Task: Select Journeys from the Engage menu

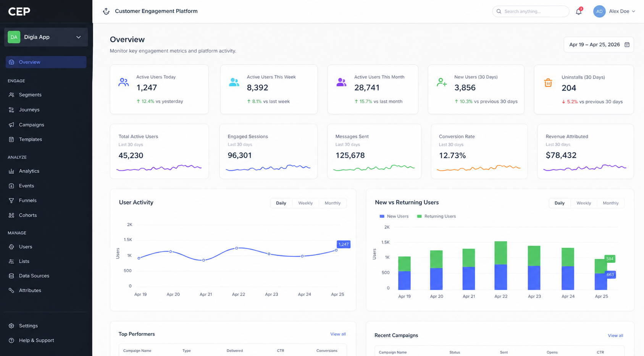Action: pos(29,110)
